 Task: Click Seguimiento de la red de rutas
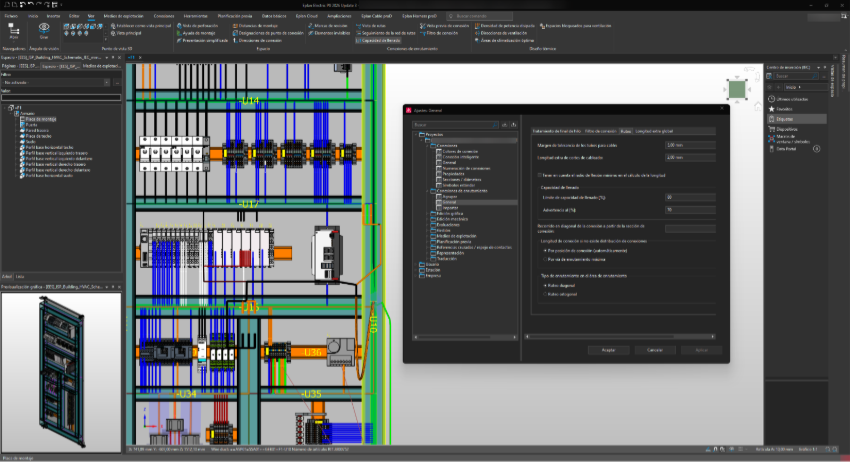point(385,33)
